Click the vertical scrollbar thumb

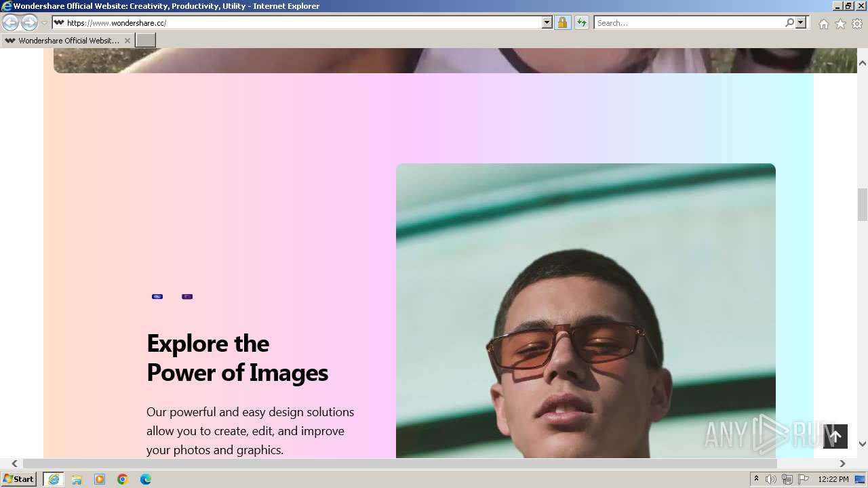pyautogui.click(x=863, y=205)
